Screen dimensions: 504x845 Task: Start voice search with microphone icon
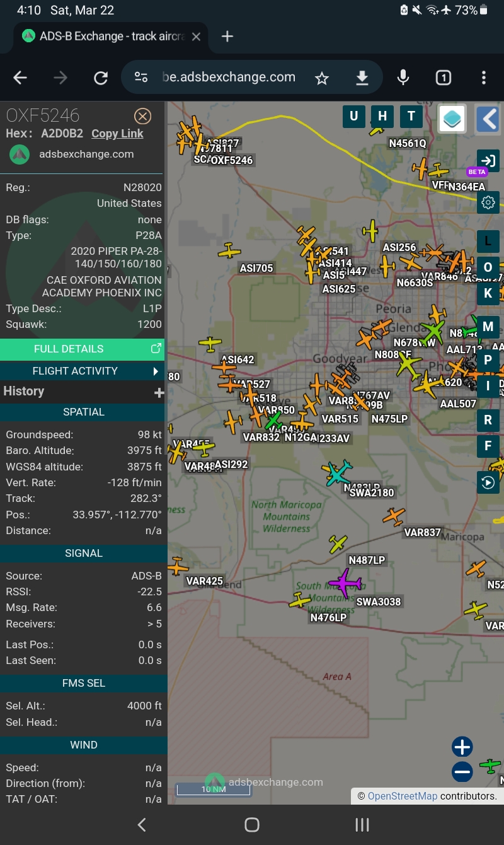point(403,78)
